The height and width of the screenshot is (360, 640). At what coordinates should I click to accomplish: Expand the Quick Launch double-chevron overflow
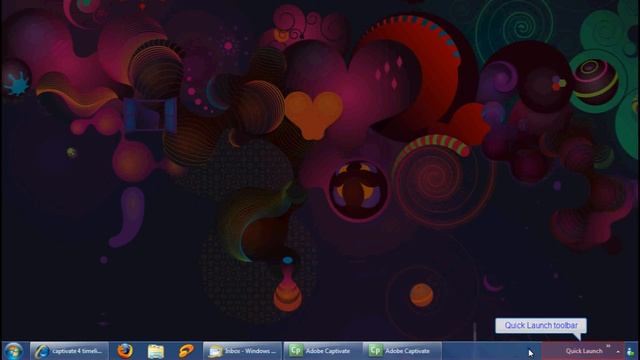tap(609, 346)
